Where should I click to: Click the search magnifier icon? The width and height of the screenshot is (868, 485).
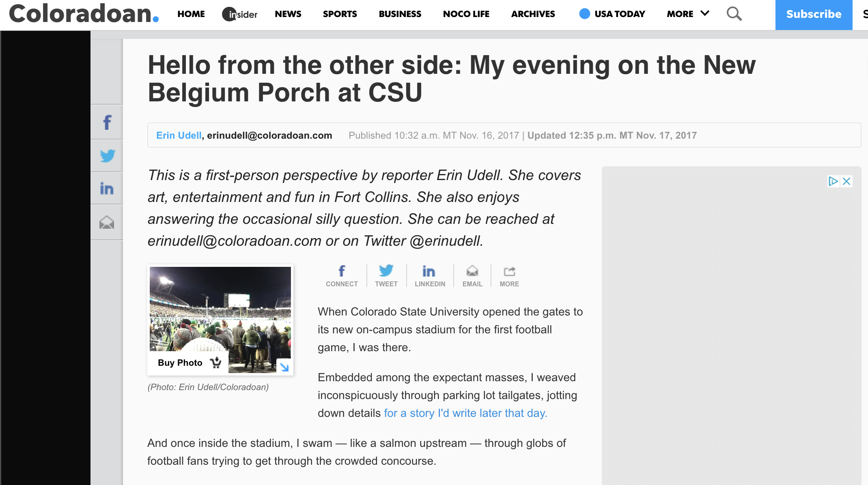coord(734,14)
